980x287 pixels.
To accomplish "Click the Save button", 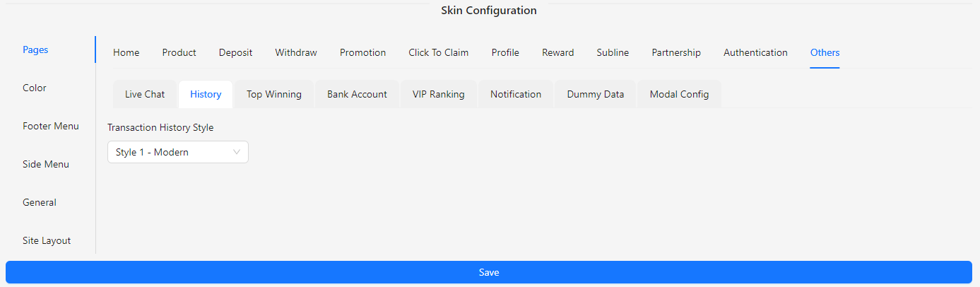I will click(489, 272).
